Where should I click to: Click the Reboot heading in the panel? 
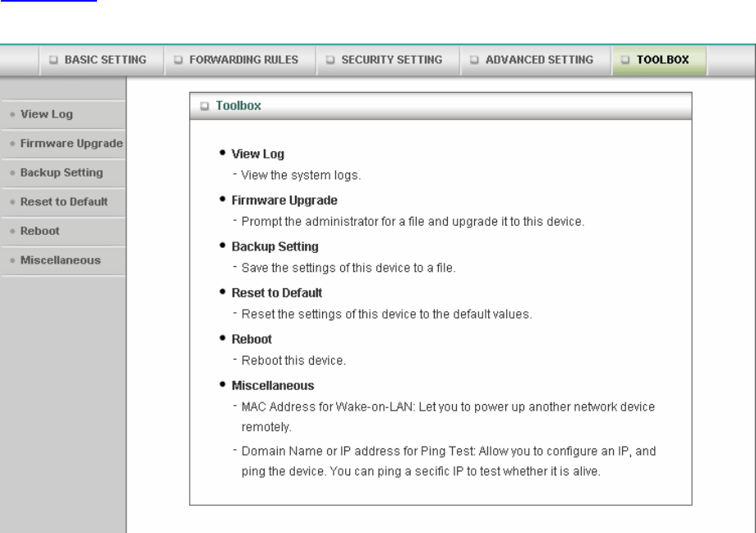251,339
